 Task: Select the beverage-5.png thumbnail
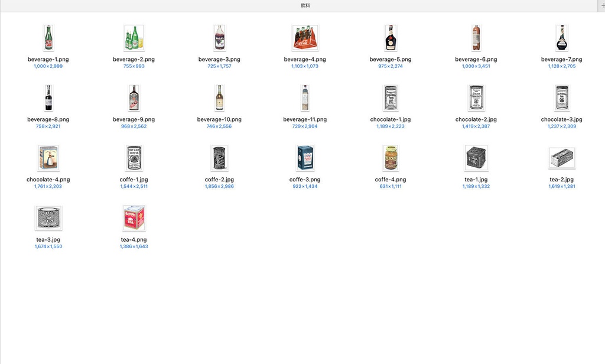click(x=391, y=38)
